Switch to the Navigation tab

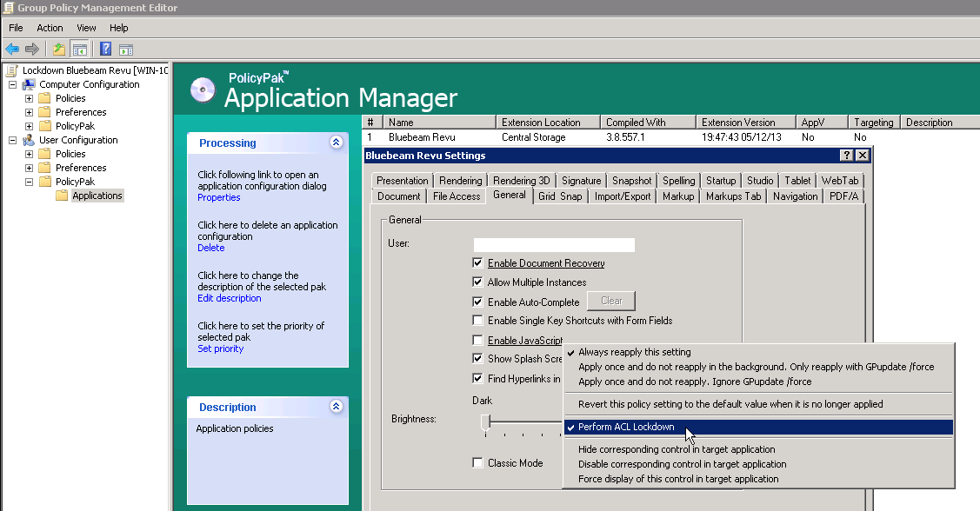click(x=795, y=196)
